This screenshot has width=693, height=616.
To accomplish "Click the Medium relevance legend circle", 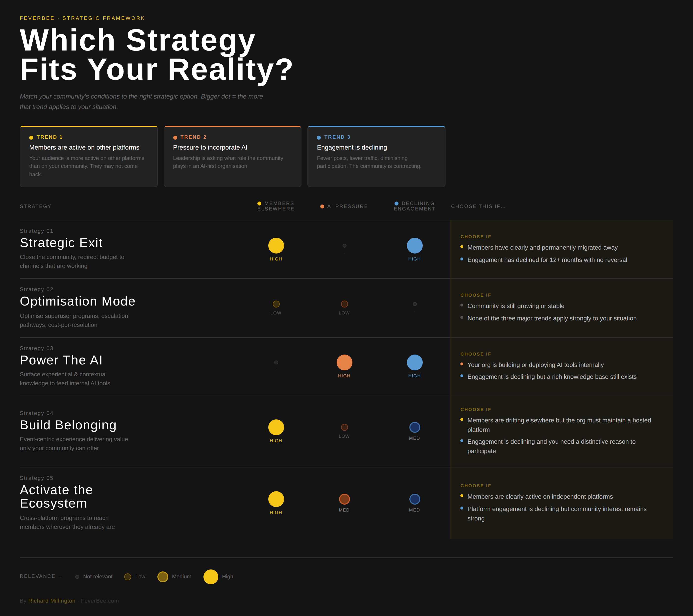I will [x=163, y=577].
